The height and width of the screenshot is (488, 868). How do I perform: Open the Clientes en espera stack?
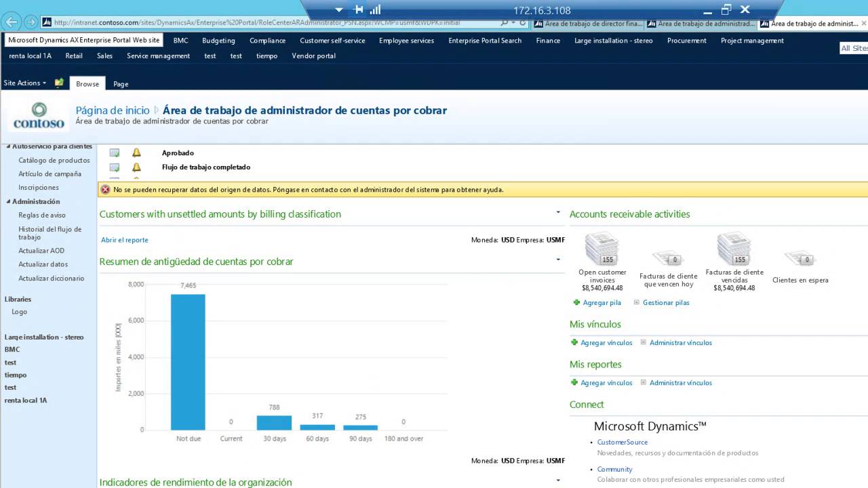(x=800, y=259)
